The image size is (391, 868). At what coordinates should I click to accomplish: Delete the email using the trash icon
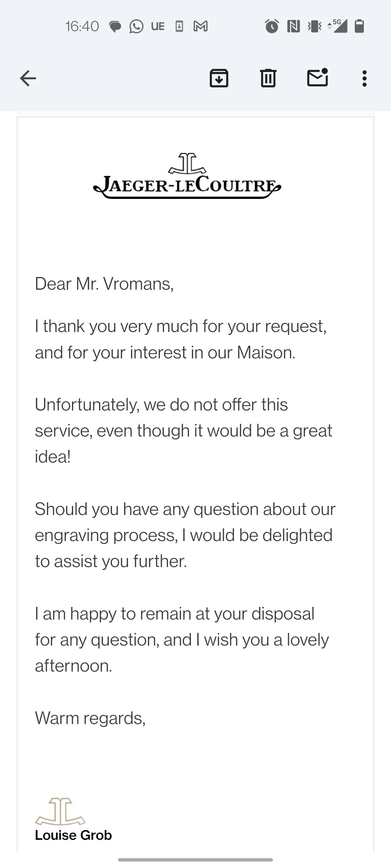268,78
